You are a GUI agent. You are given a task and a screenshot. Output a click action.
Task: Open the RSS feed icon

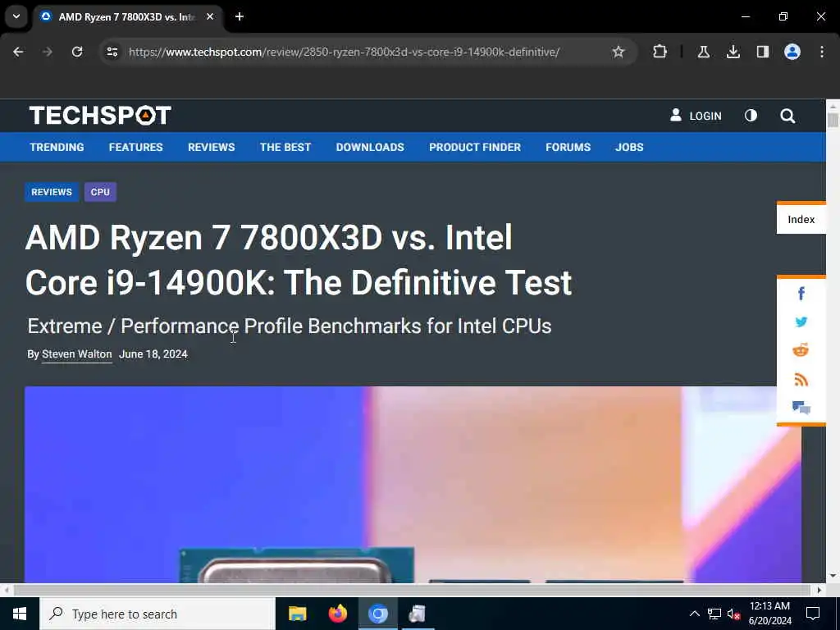(x=801, y=379)
